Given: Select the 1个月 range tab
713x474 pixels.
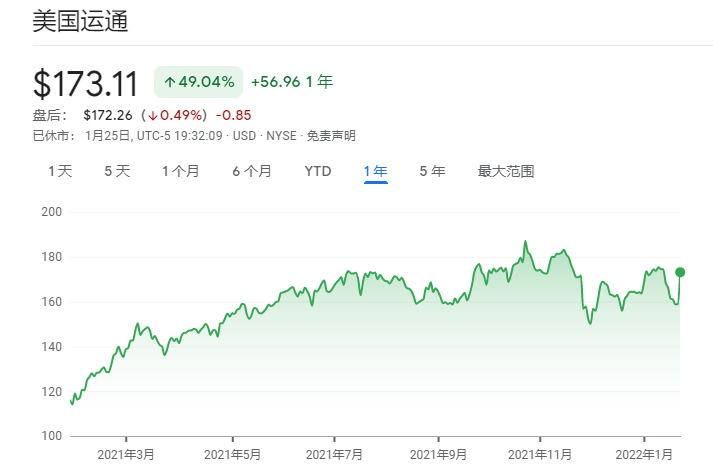Looking at the screenshot, I should [x=181, y=171].
